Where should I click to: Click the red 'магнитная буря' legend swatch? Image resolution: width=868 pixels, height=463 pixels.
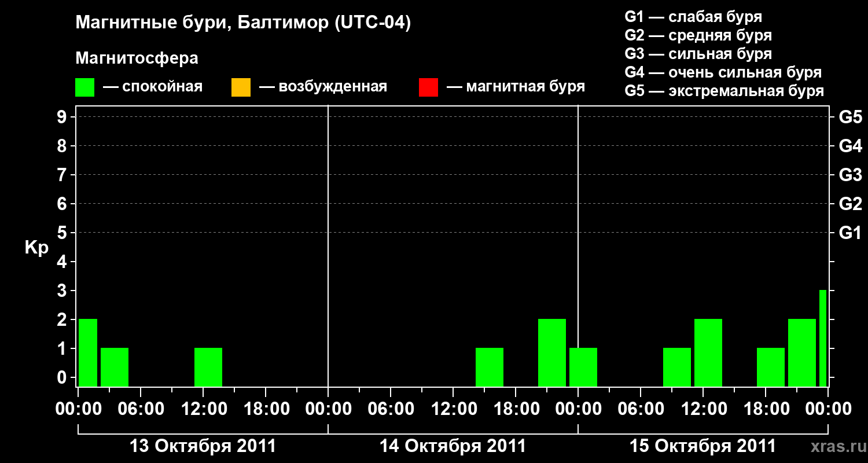(428, 87)
